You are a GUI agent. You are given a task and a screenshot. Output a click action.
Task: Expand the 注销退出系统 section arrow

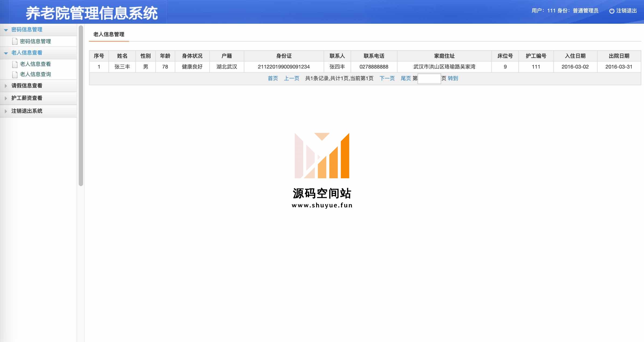(x=6, y=111)
